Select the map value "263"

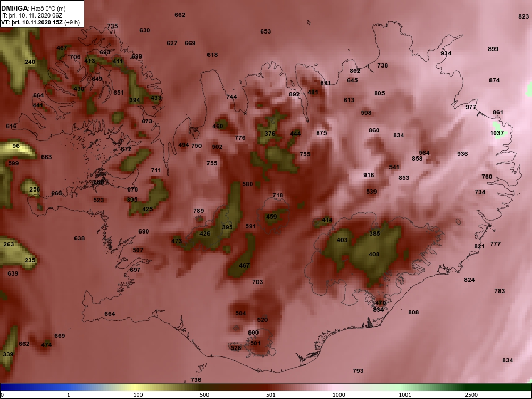pos(9,244)
